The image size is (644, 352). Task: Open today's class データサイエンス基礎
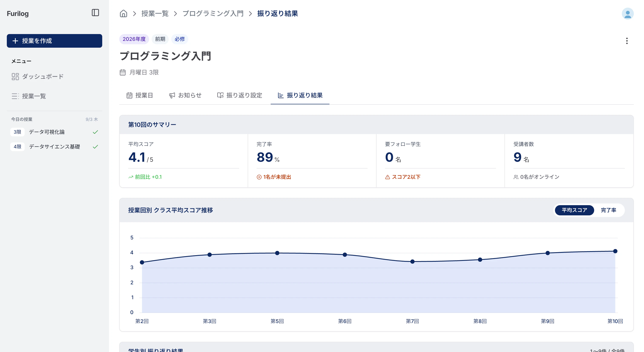click(55, 147)
